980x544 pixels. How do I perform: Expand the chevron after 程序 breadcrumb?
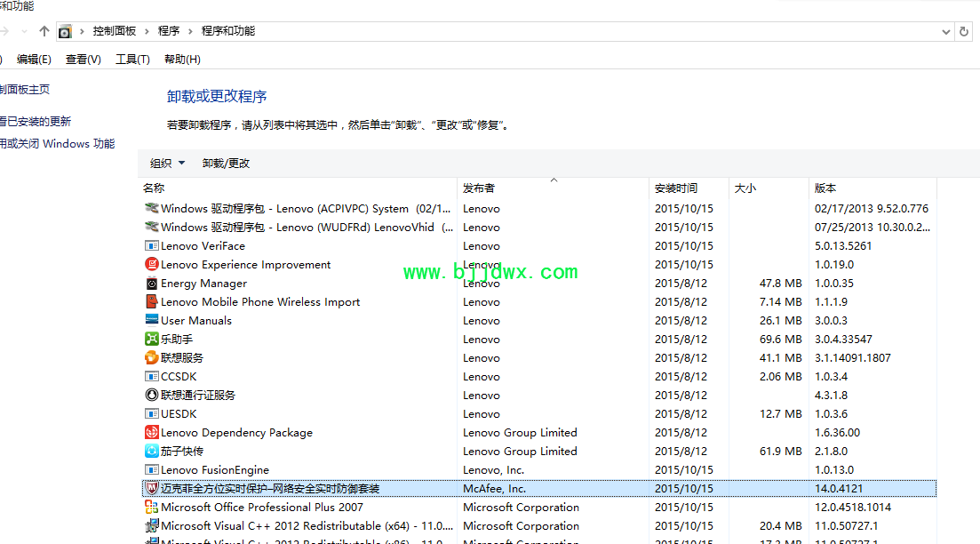[x=191, y=31]
